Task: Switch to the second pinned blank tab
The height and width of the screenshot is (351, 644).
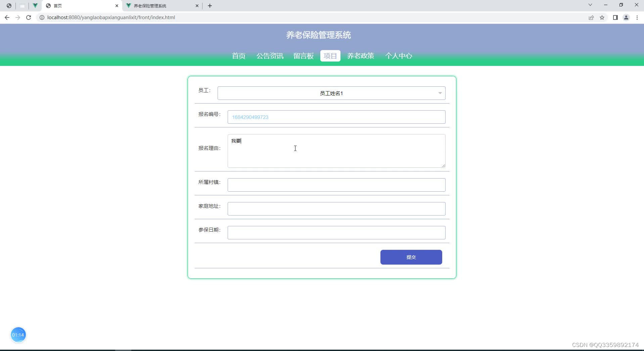Action: tap(22, 6)
